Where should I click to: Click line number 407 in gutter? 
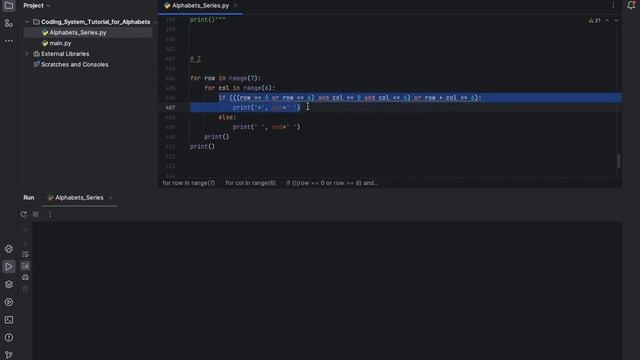click(170, 107)
